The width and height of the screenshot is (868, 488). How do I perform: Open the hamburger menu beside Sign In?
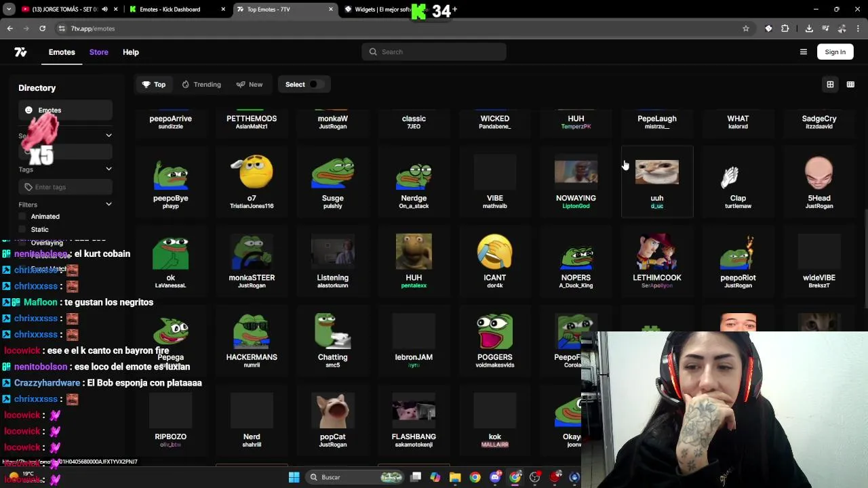pos(804,52)
